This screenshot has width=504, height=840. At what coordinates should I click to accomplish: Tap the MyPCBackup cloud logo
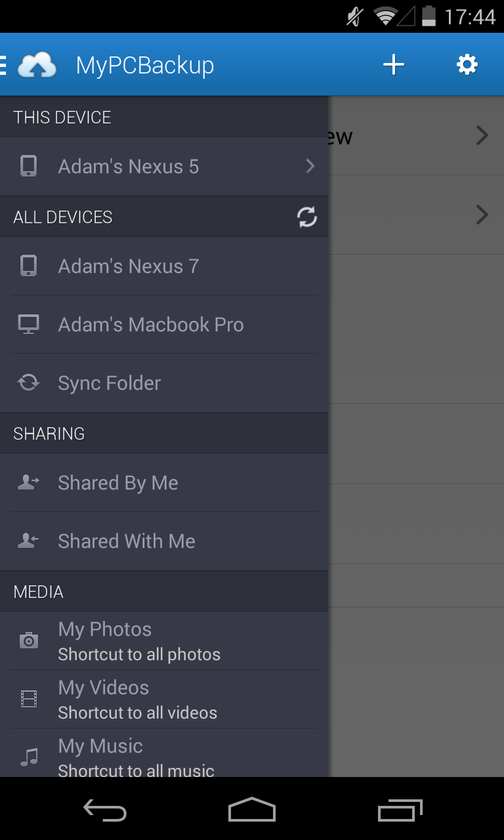37,65
